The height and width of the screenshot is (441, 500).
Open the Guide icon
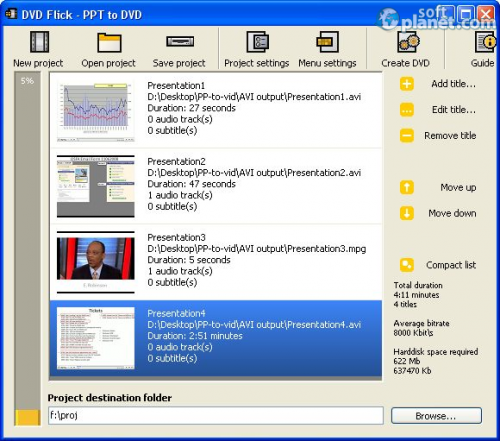point(485,42)
